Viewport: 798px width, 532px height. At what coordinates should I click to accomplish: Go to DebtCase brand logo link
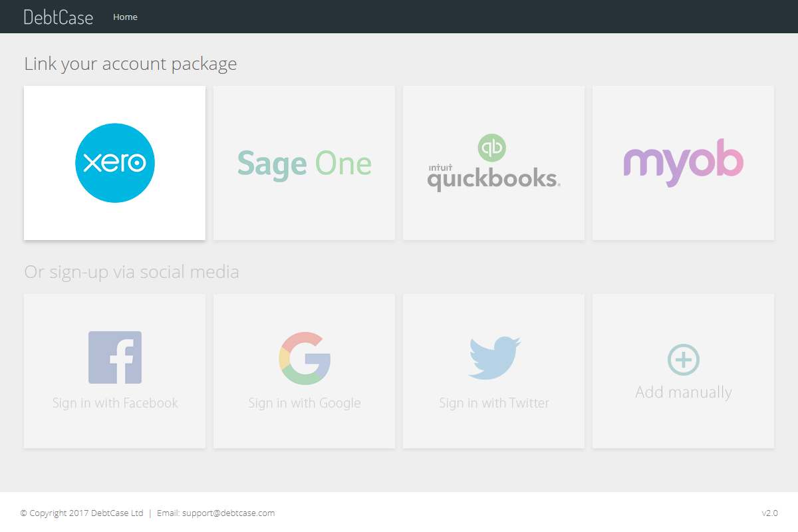point(59,17)
